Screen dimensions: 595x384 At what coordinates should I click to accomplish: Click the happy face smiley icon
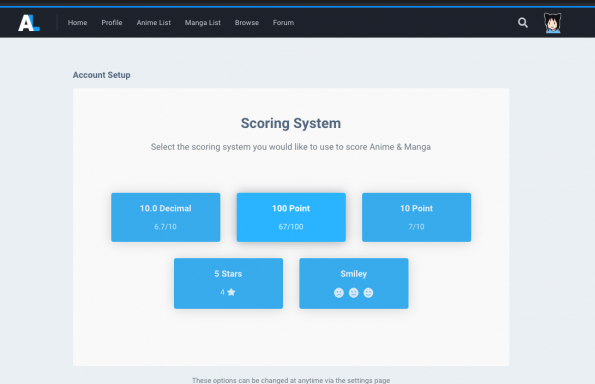(x=368, y=293)
